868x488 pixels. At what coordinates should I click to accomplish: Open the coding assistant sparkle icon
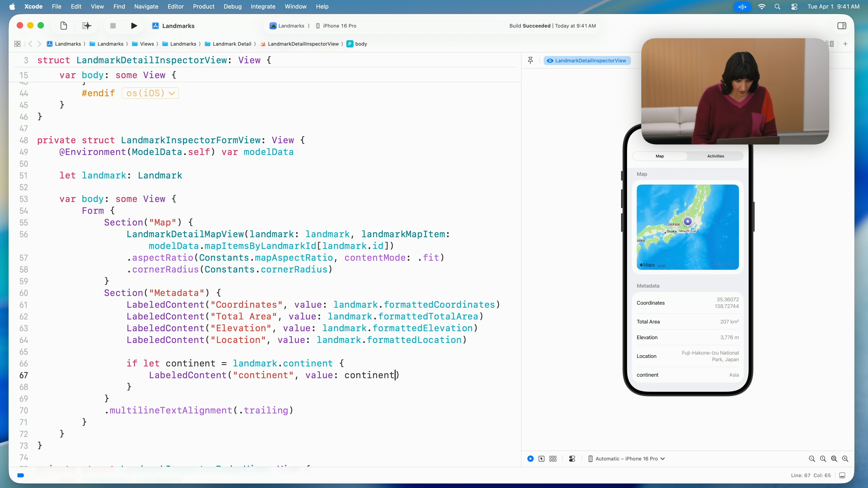pyautogui.click(x=86, y=26)
